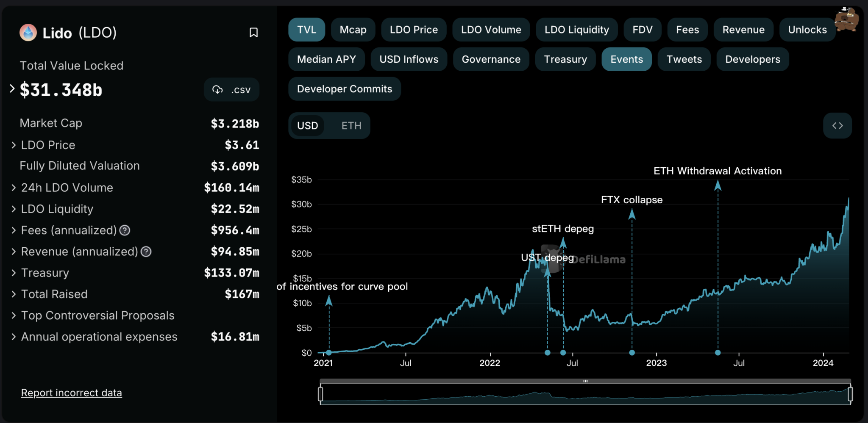Click the $31.348b TVL value
Image resolution: width=868 pixels, height=423 pixels.
(61, 90)
